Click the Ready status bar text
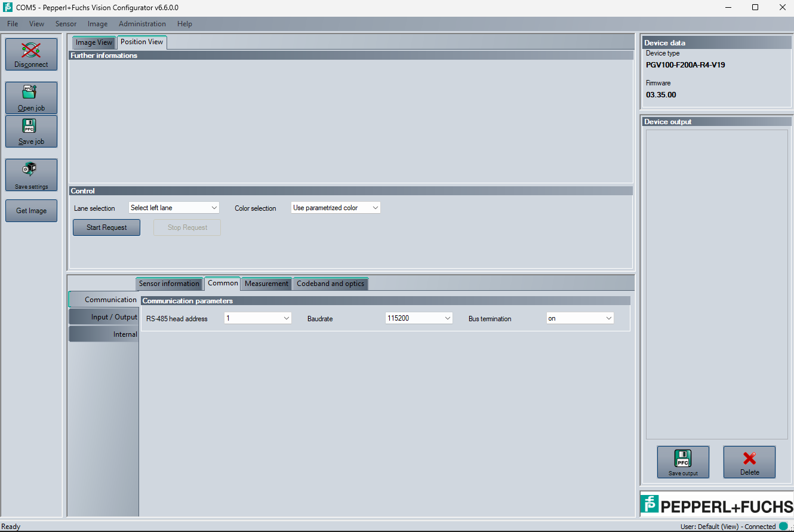794x532 pixels. (x=11, y=527)
